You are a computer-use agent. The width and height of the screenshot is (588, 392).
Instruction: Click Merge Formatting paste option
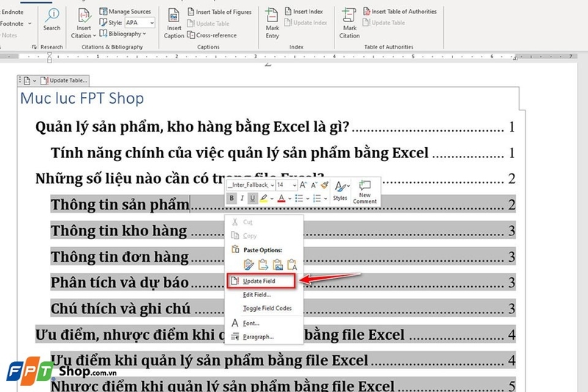point(263,265)
